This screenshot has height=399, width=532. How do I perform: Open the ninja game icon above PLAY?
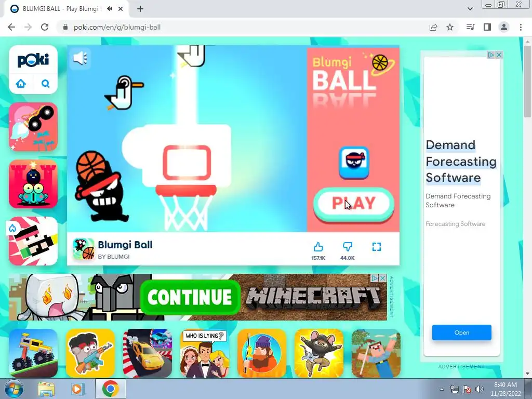point(354,163)
